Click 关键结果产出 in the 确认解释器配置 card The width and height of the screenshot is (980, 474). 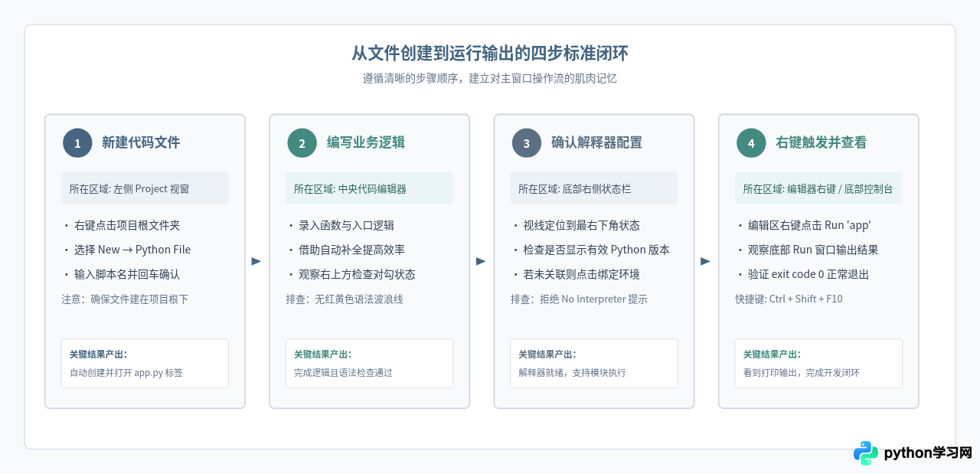click(x=547, y=355)
